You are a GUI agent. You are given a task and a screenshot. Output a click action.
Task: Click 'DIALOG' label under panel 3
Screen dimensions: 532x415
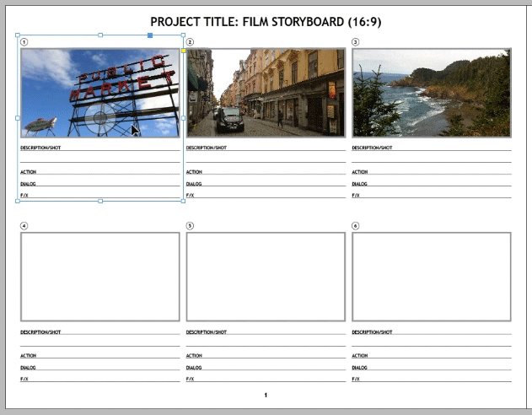click(359, 184)
